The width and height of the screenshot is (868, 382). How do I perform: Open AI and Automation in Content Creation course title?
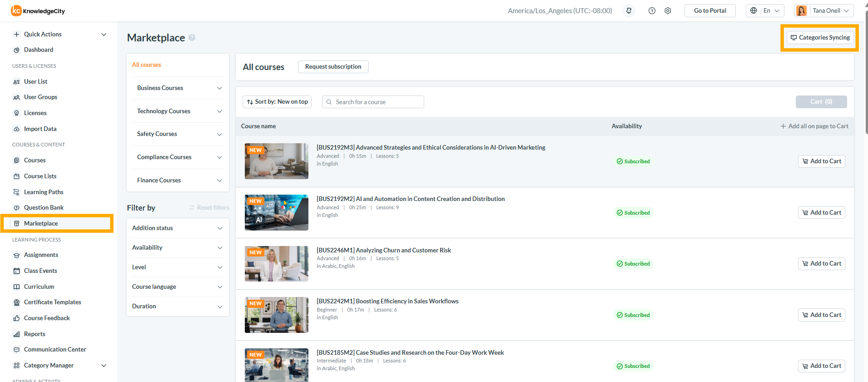[411, 199]
